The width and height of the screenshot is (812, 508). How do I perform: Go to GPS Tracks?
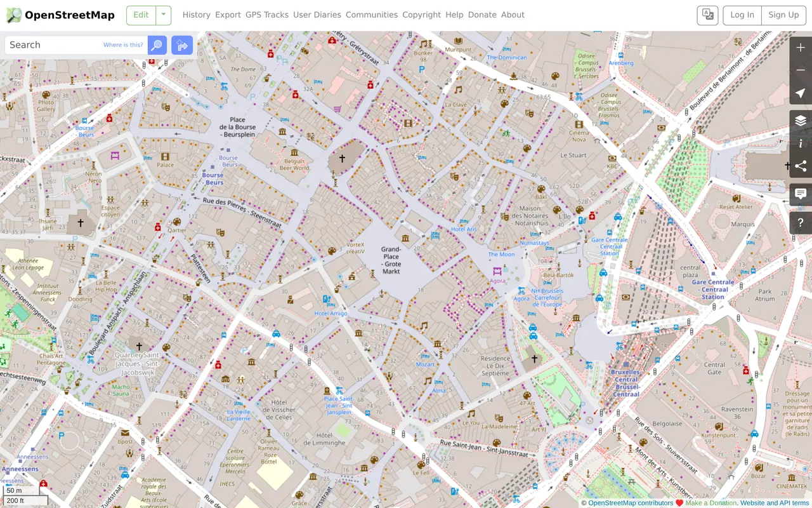coord(266,15)
